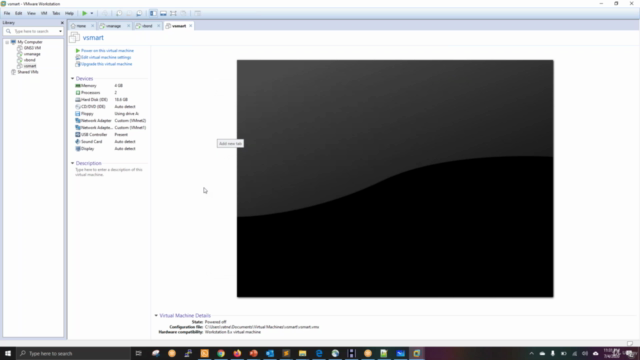Image resolution: width=640 pixels, height=360 pixels.
Task: Open Google Chrome from the taskbar
Action: pyautogui.click(x=221, y=353)
